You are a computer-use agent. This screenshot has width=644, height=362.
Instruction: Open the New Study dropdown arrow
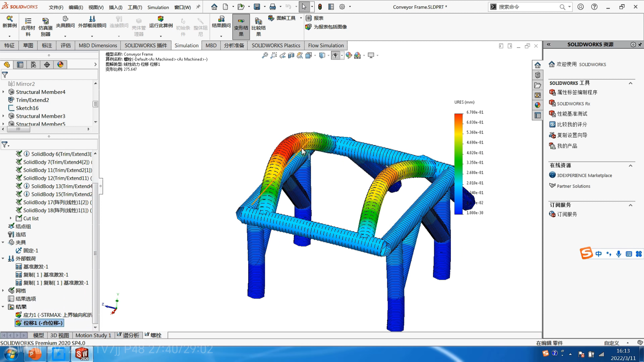(x=10, y=36)
